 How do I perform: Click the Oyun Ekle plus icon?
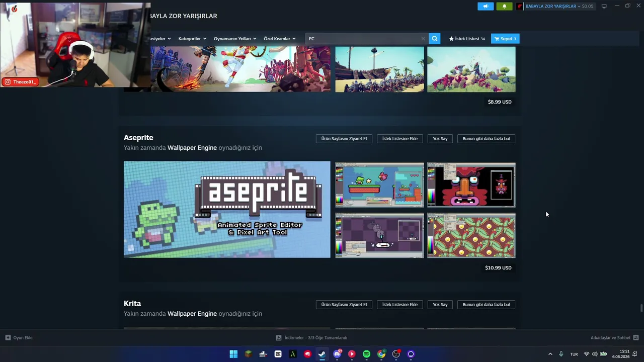(8, 338)
